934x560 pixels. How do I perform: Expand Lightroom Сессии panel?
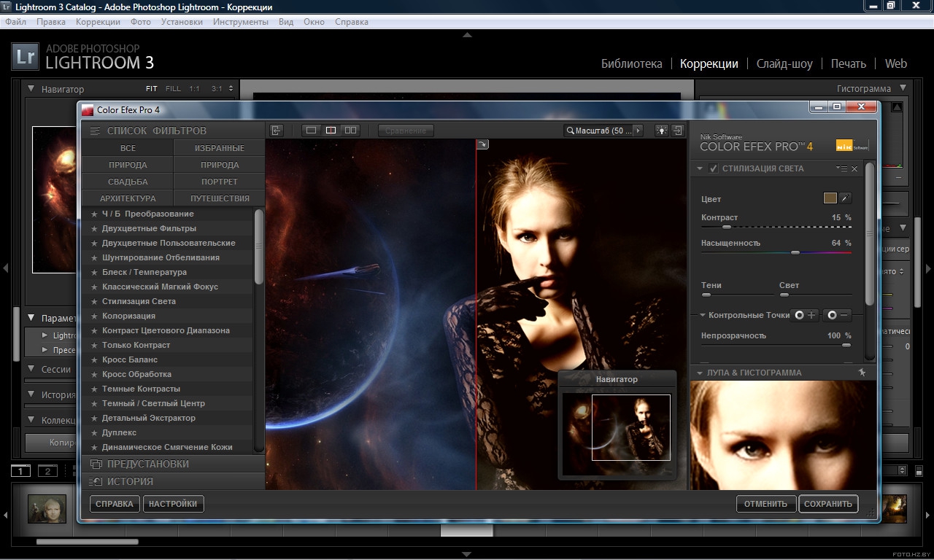31,369
